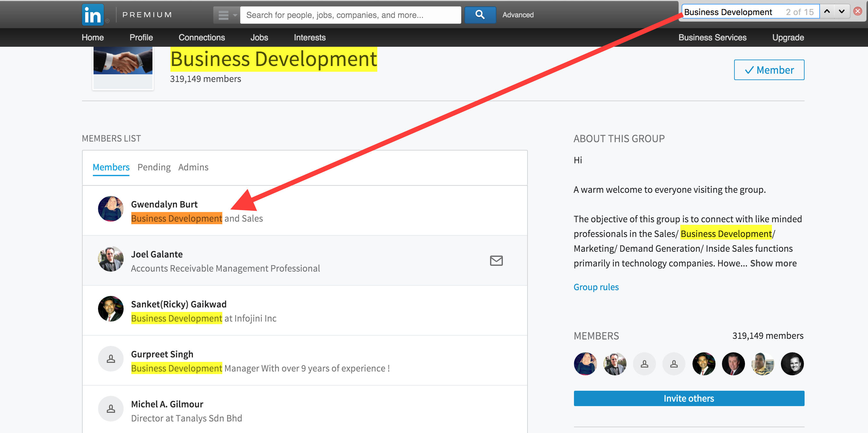The width and height of the screenshot is (868, 433).
Task: Click 'Accounts Receivable Management Professional' headline
Action: [x=225, y=268]
